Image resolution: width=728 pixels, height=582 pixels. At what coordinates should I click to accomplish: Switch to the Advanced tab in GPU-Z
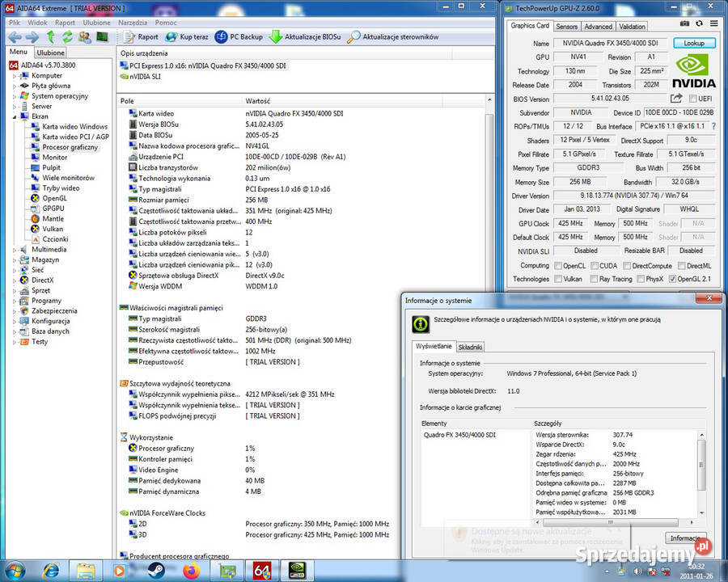(x=598, y=27)
